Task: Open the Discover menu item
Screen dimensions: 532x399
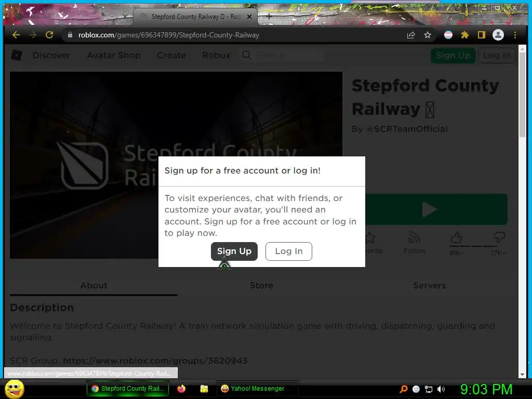Action: [x=51, y=55]
